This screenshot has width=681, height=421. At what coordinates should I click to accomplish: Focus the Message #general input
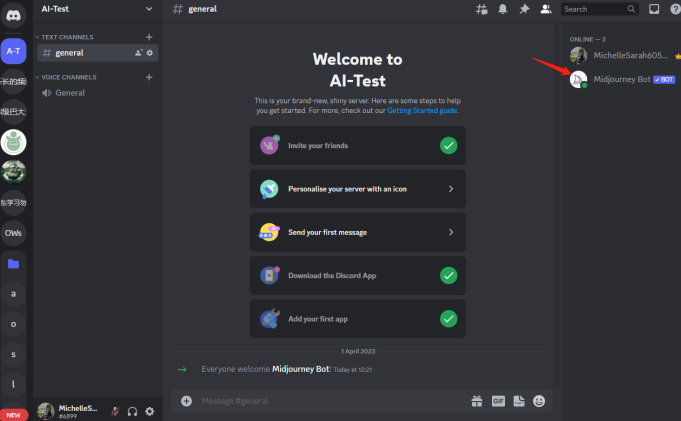tap(334, 401)
